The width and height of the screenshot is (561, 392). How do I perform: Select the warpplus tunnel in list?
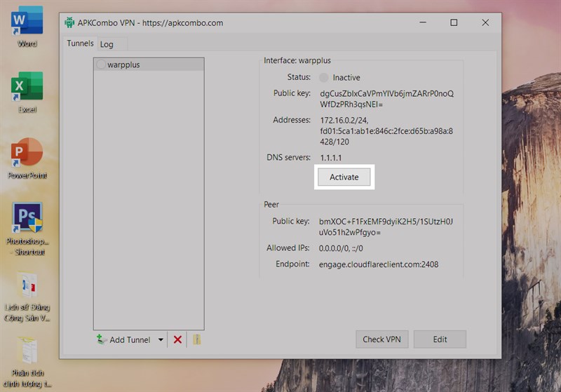pos(149,65)
